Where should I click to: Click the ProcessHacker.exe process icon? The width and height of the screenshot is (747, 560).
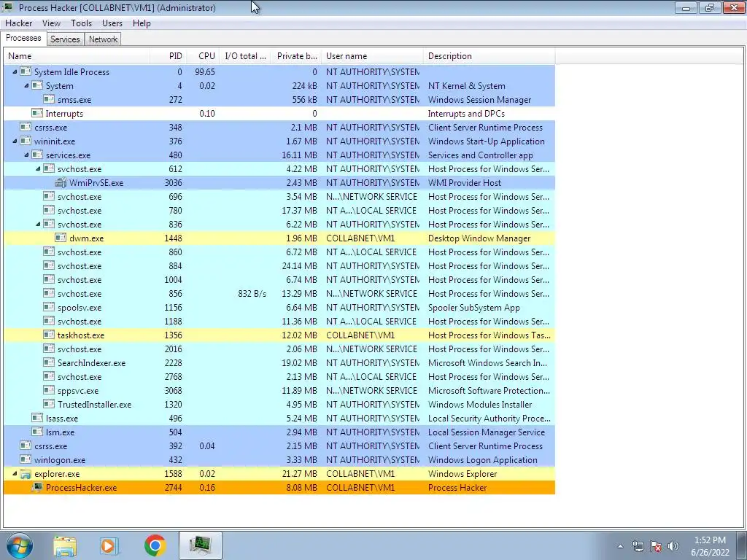37,487
